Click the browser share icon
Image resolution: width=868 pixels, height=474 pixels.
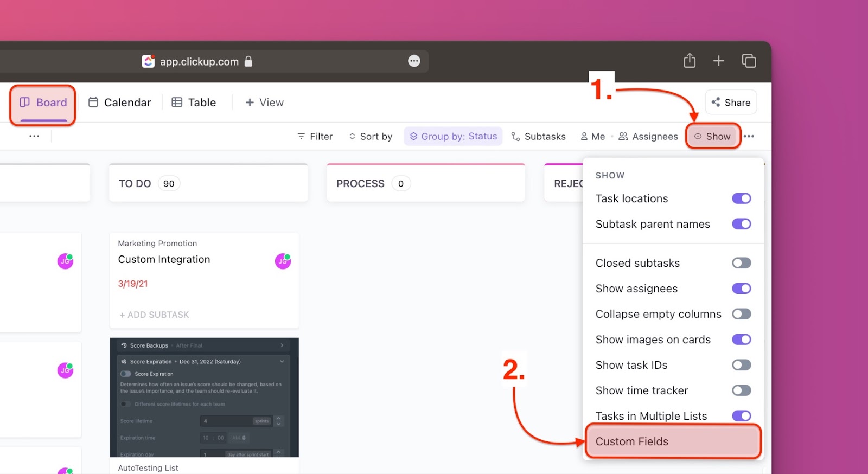690,61
